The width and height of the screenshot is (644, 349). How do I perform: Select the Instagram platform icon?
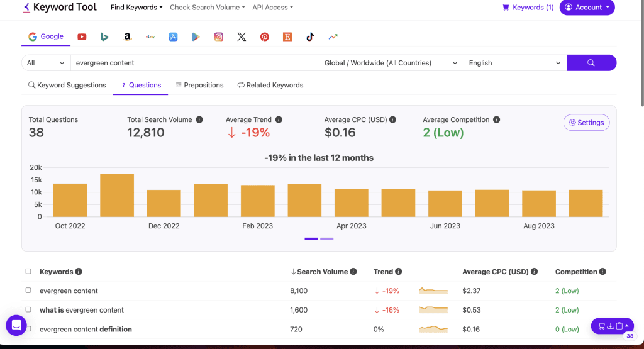click(x=219, y=37)
